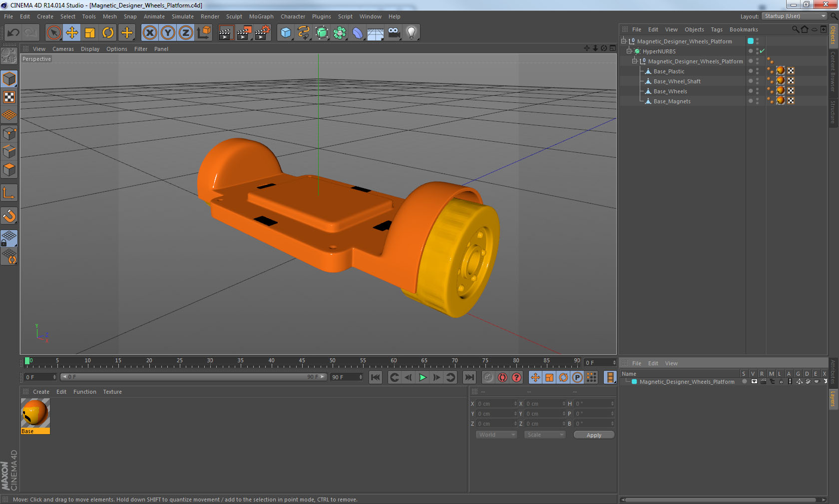
Task: Open the Character menu
Action: 293,16
